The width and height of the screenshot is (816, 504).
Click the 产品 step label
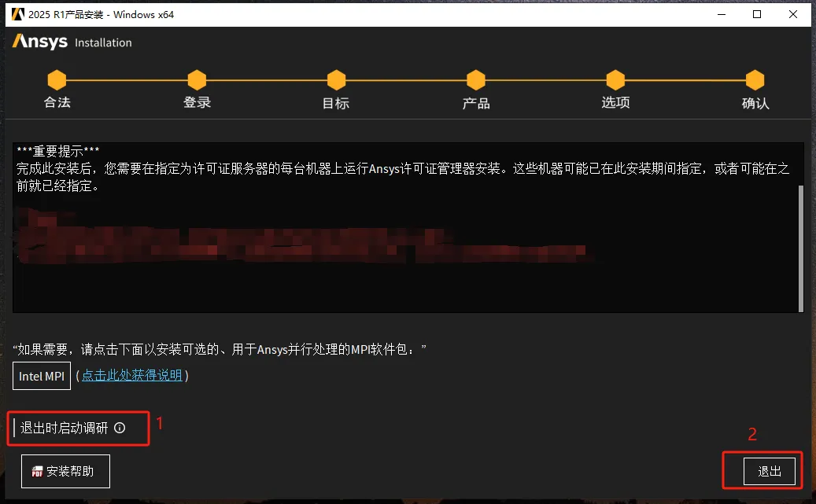click(x=476, y=103)
